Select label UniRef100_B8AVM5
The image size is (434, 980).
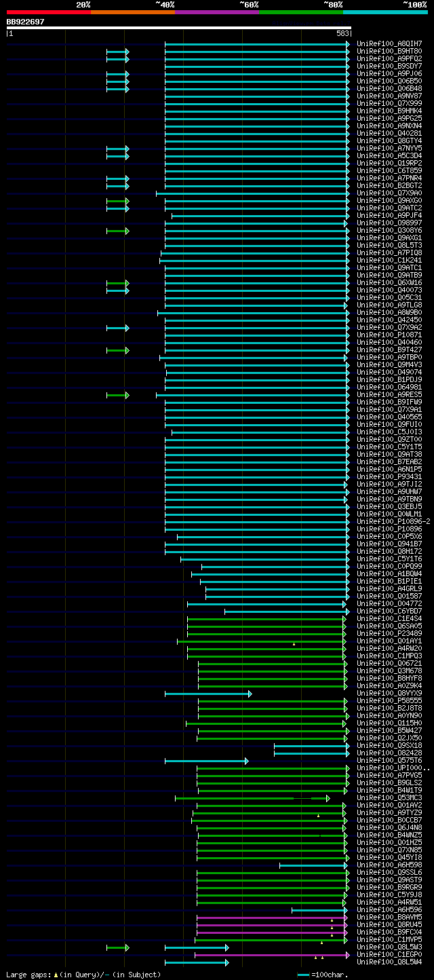[389, 917]
